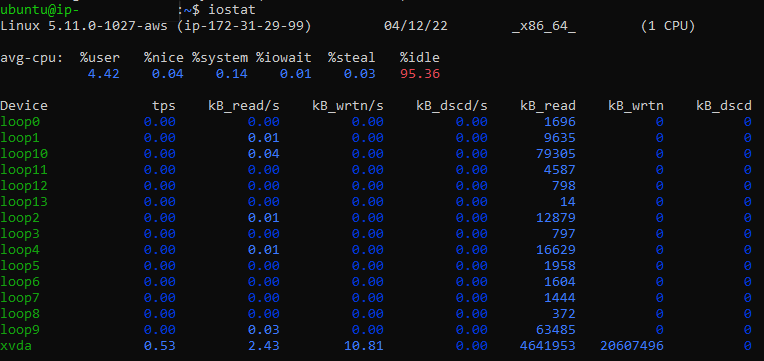Select loop5 kB_read value 1958
Screen dimensions: 764x361
560,266
